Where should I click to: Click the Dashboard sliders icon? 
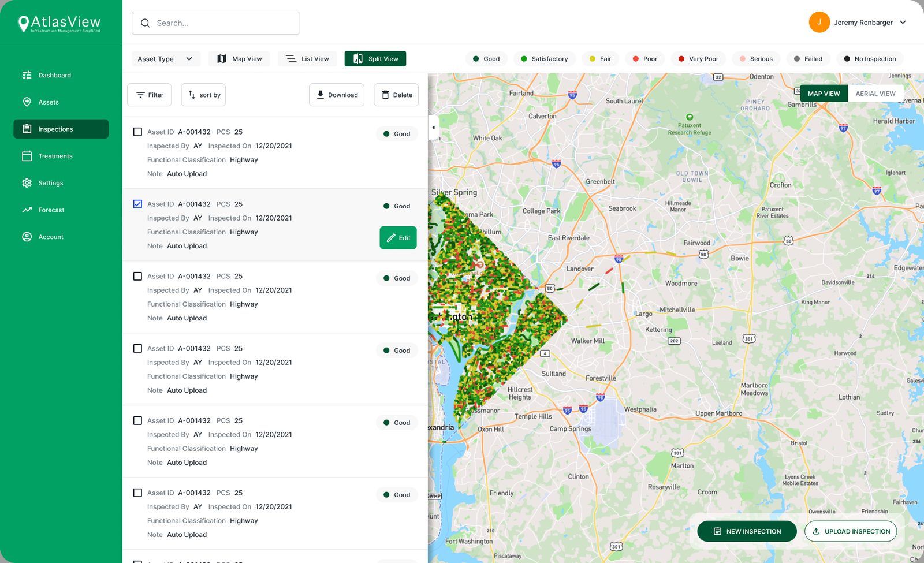point(27,75)
